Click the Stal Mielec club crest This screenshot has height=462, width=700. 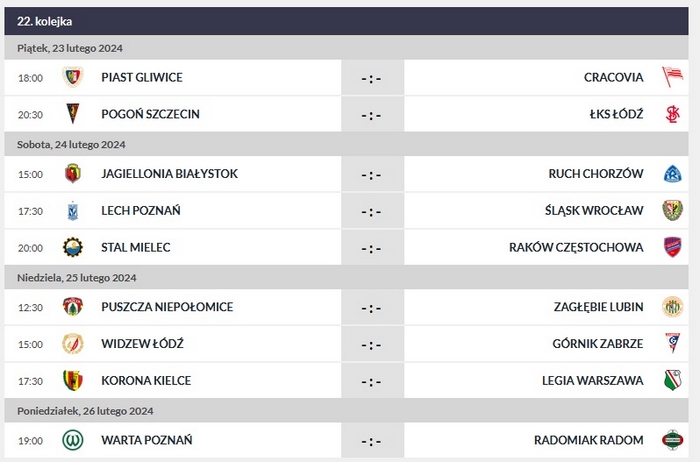click(72, 248)
